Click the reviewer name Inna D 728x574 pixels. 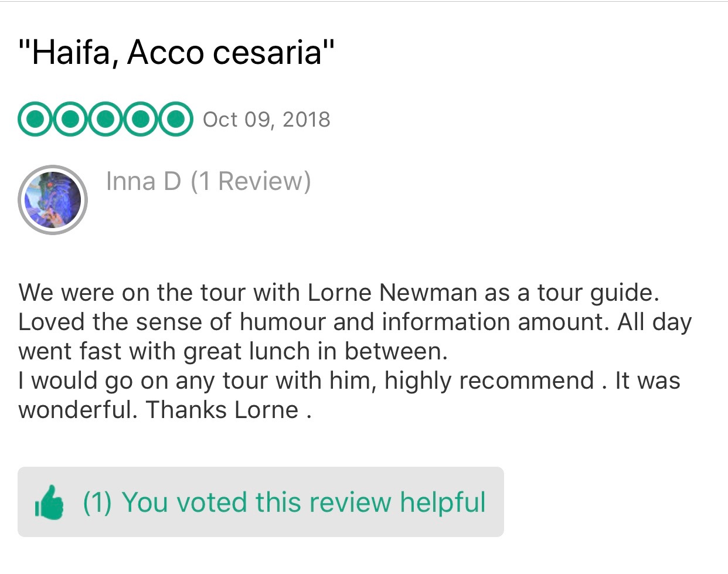tap(143, 181)
